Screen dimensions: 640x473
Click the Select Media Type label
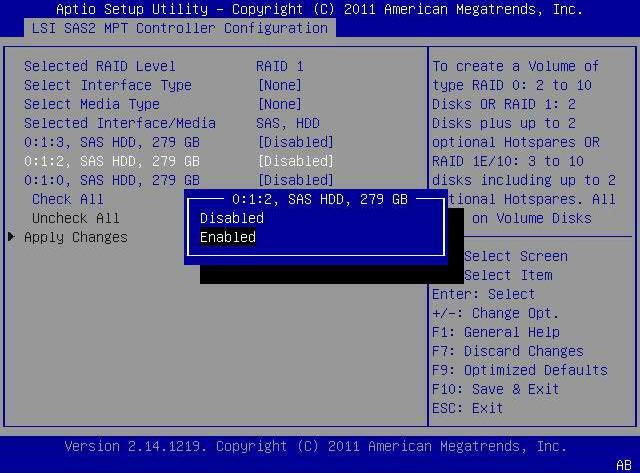point(92,104)
